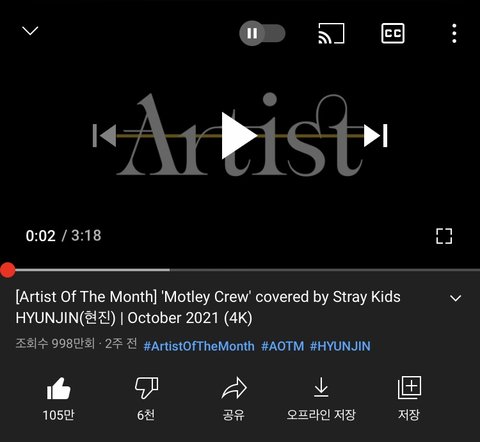Play the video with center play button
Screen dimensions: 480x442
(x=239, y=135)
